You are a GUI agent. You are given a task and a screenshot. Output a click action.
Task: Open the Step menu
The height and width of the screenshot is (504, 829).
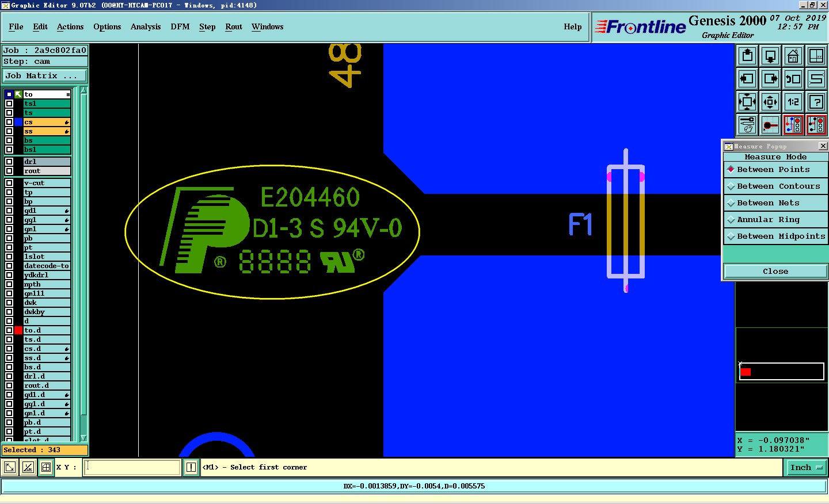[207, 27]
